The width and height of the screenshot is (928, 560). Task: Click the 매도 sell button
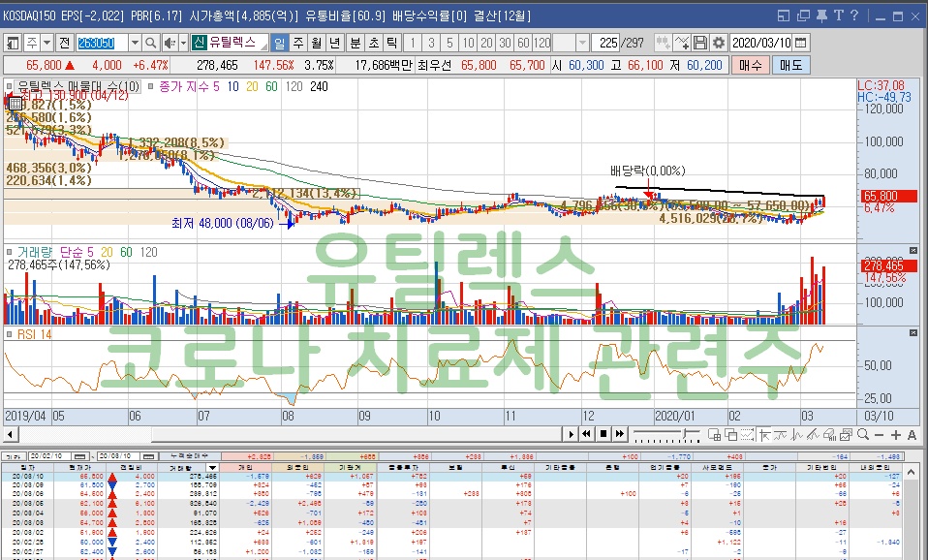(790, 65)
